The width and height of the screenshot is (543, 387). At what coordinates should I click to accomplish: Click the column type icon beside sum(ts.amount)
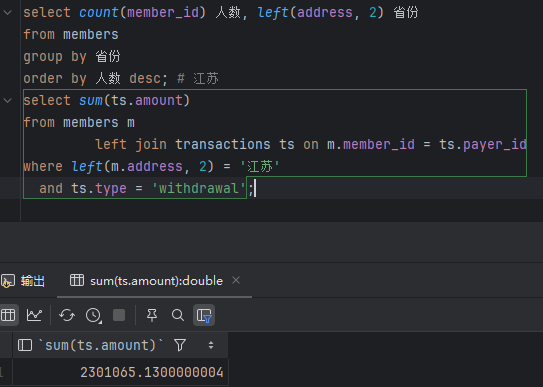point(25,345)
